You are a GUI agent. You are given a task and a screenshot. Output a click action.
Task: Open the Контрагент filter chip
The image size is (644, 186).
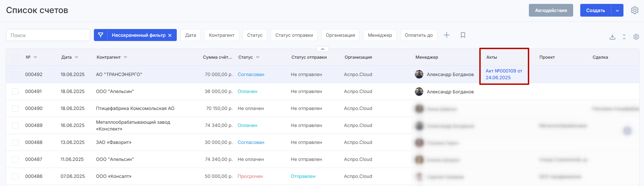pyautogui.click(x=221, y=35)
